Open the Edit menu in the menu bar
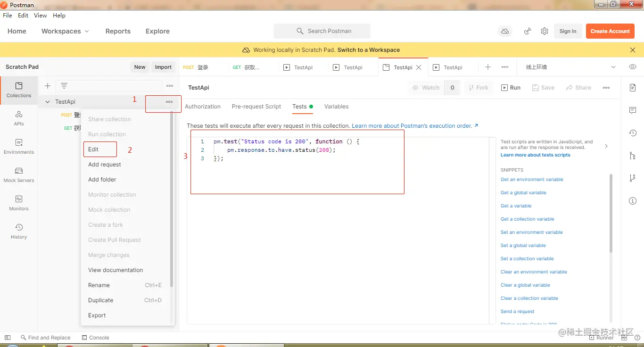 tap(23, 16)
